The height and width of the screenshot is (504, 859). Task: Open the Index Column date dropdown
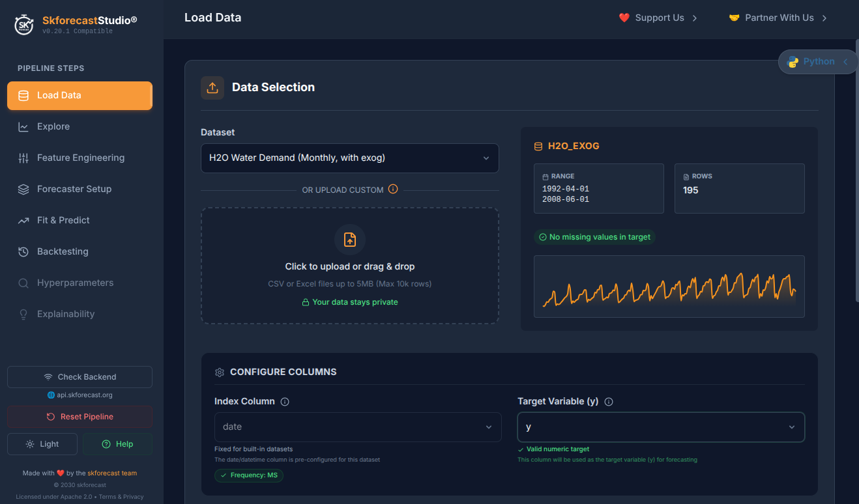pos(357,427)
